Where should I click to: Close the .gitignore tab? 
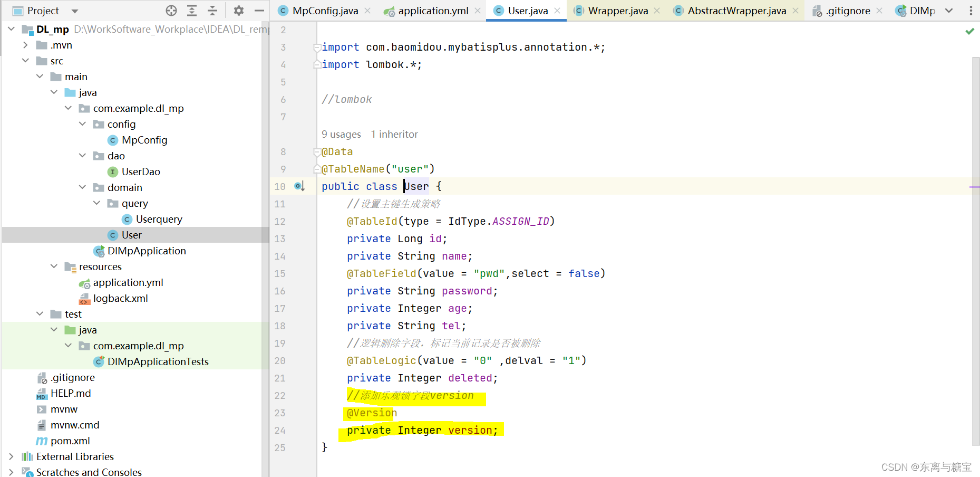pos(879,11)
